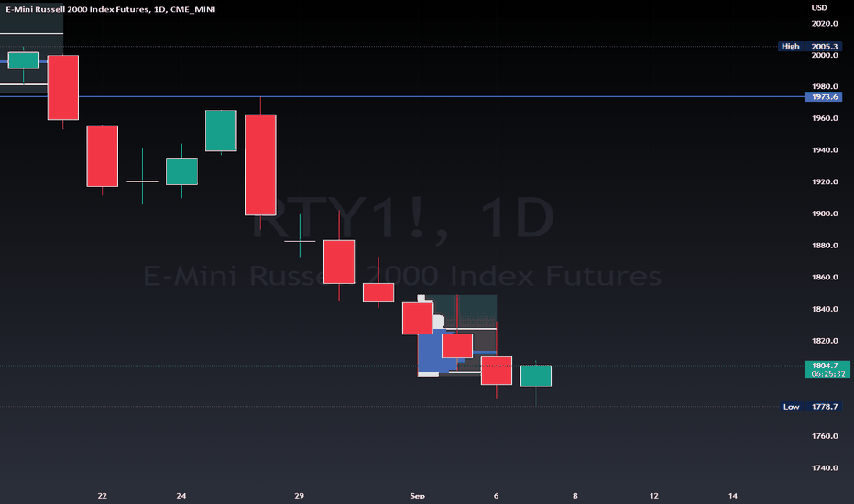Click the High 2005.3 label
The image size is (854, 504).
pos(810,47)
